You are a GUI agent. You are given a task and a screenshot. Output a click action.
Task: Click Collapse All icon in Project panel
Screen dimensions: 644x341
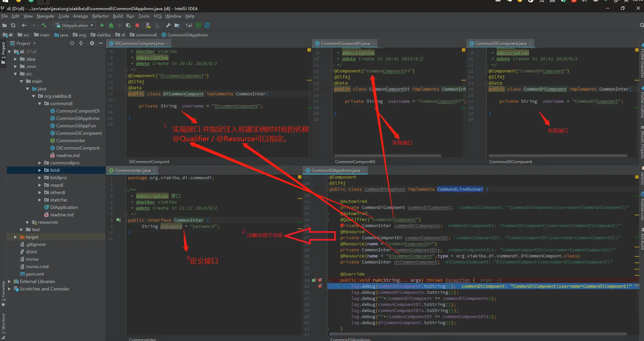pyautogui.click(x=81, y=43)
